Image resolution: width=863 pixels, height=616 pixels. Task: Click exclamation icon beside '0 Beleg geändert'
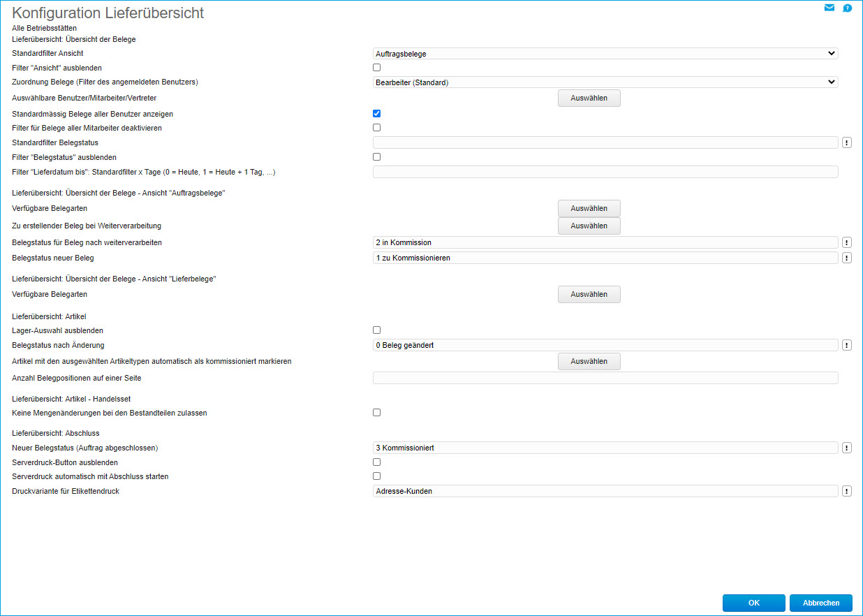click(846, 345)
